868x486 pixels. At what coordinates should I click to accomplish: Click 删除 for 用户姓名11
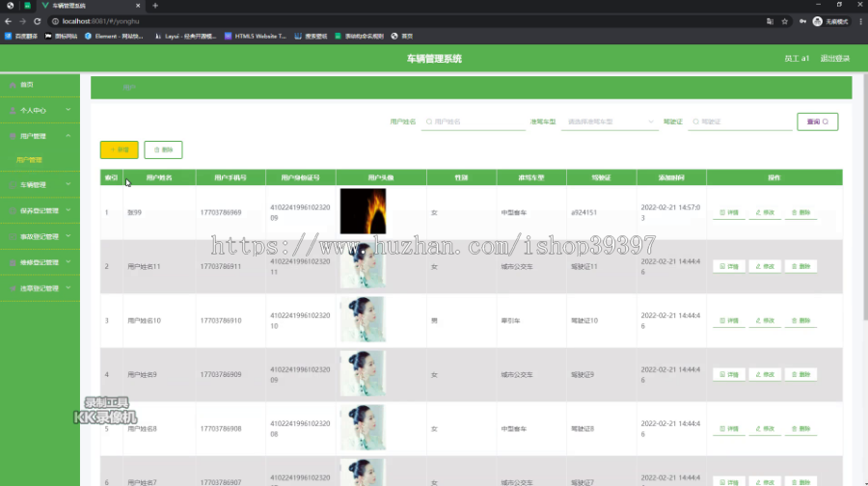[800, 266]
